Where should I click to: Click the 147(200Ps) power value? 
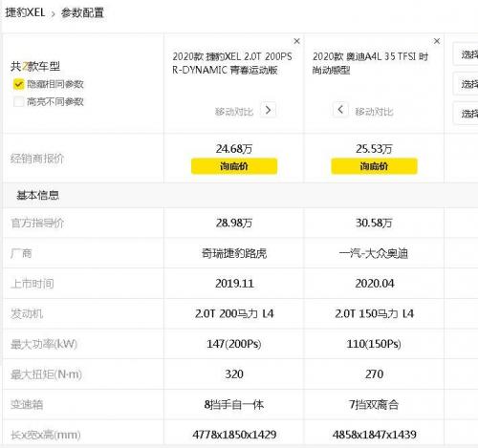pos(234,344)
